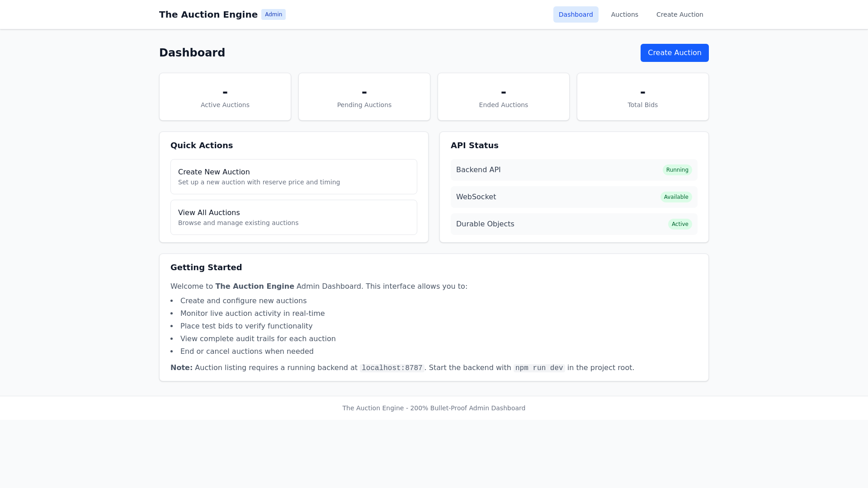Open the Create New Auction quick action

click(x=294, y=177)
